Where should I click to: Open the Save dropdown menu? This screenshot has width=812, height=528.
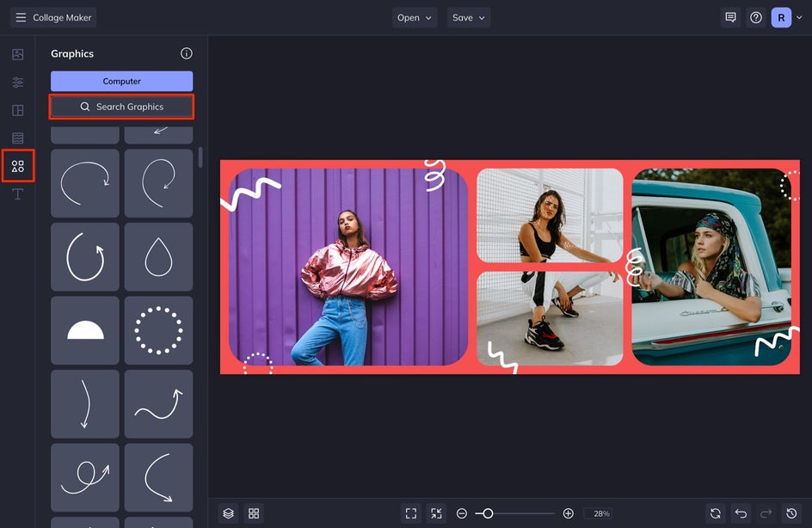pos(469,17)
